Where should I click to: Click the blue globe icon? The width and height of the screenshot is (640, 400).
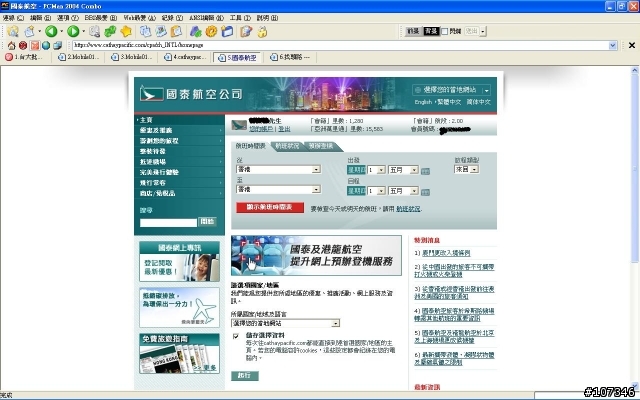click(46, 45)
